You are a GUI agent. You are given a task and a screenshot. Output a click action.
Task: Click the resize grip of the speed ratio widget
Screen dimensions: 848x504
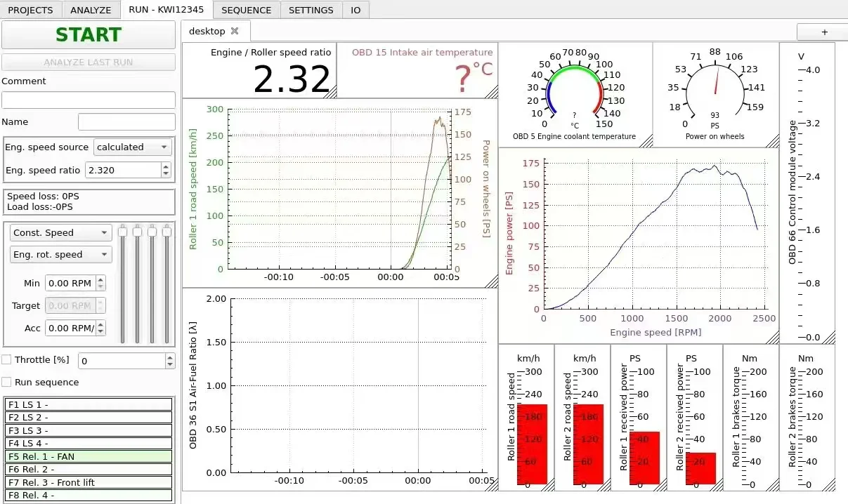(331, 92)
